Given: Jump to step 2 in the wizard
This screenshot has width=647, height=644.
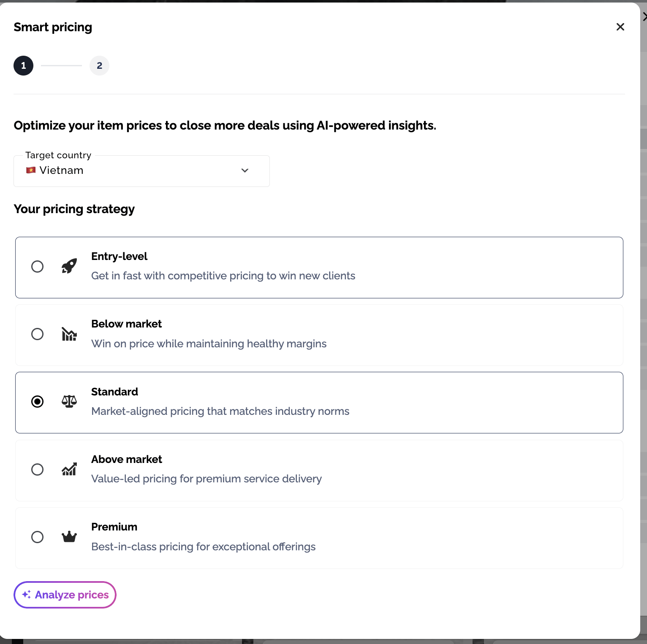Looking at the screenshot, I should click(100, 66).
